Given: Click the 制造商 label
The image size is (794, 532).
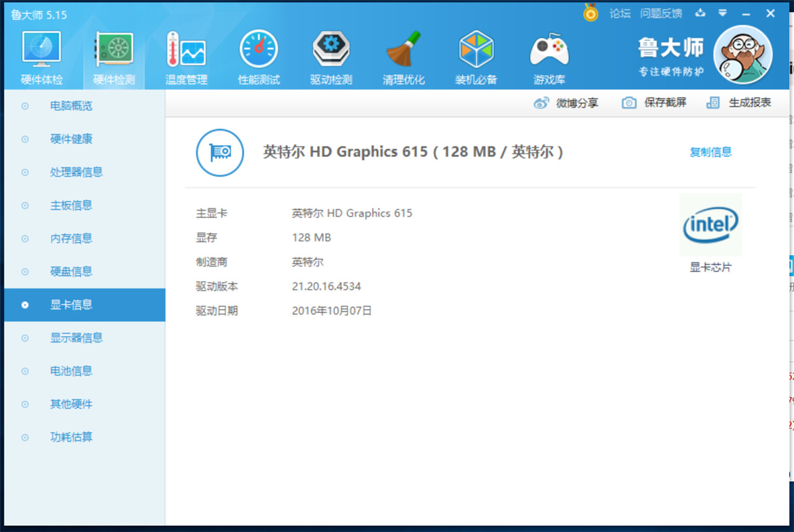Looking at the screenshot, I should tap(212, 262).
